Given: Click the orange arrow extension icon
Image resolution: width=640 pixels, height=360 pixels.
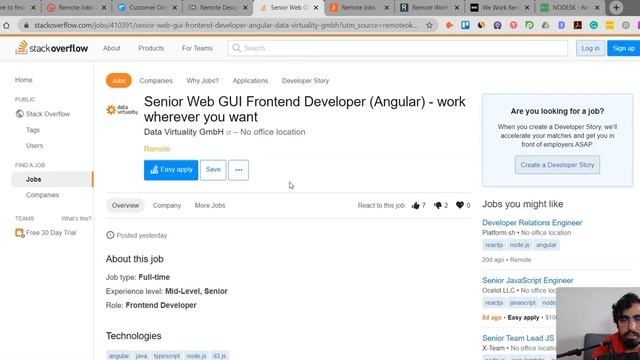Looking at the screenshot, I should point(449,25).
